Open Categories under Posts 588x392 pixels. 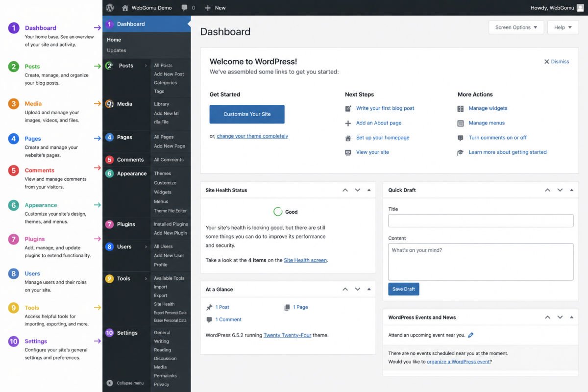(x=166, y=83)
